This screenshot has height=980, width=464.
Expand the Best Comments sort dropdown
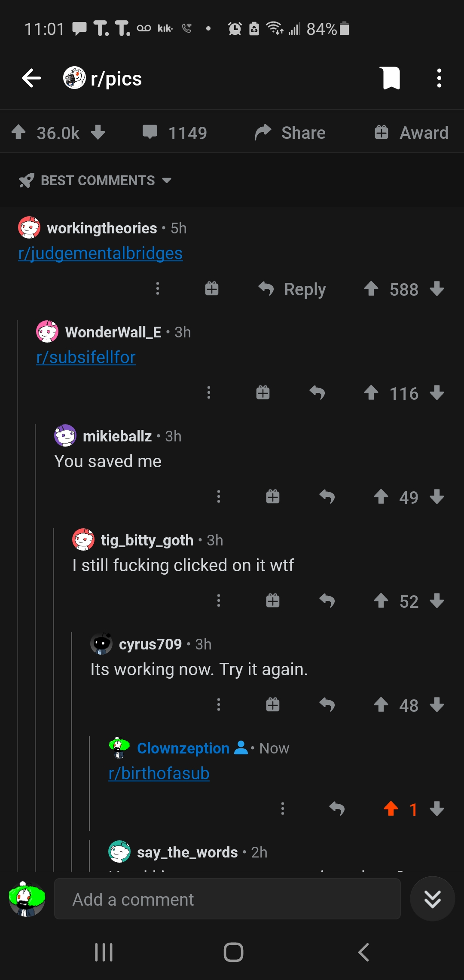click(x=95, y=181)
